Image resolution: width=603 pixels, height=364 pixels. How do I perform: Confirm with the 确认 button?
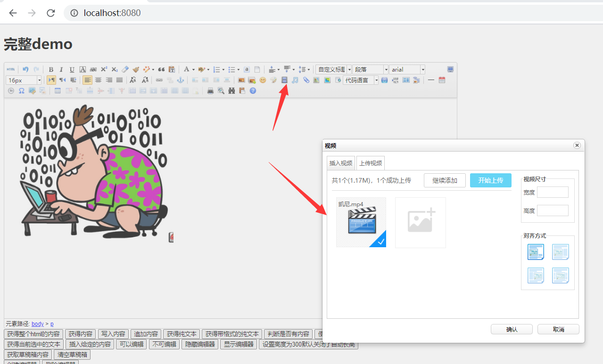512,330
